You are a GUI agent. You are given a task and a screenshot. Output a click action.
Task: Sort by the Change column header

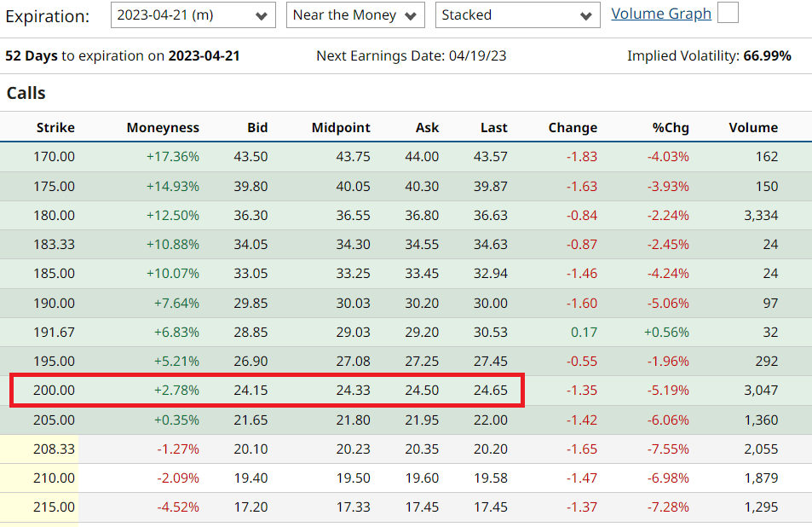(573, 128)
